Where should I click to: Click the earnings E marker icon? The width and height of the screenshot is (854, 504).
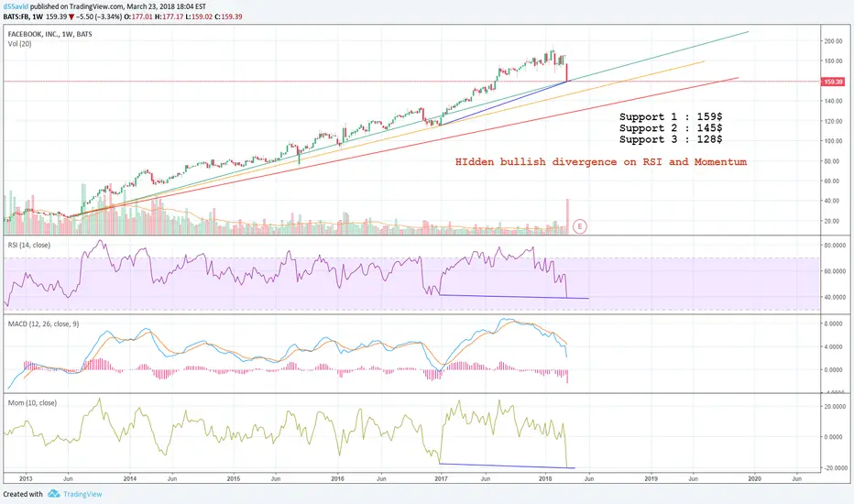[580, 226]
